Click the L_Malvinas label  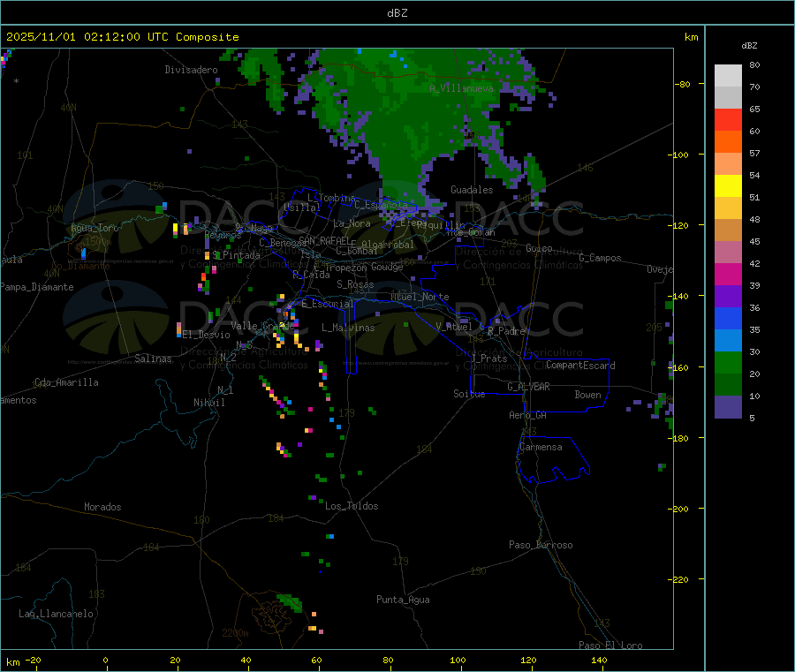348,328
